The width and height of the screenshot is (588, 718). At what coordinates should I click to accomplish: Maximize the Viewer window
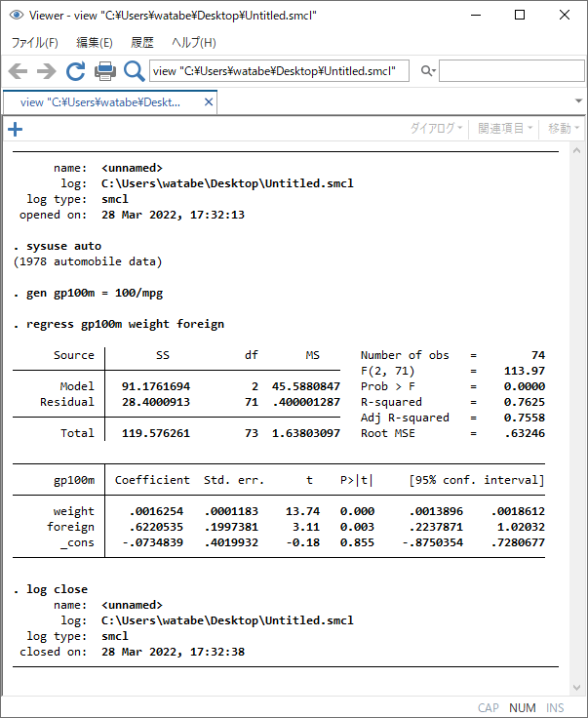(x=520, y=15)
